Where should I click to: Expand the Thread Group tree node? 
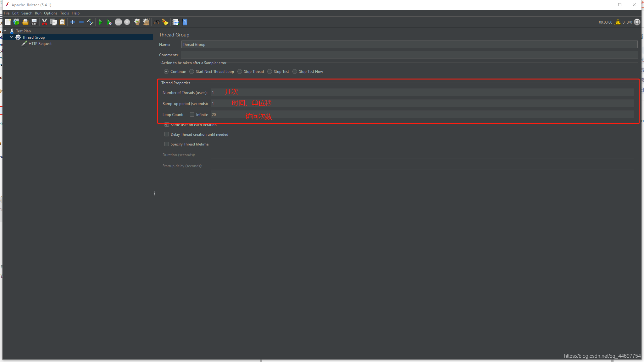[x=11, y=37]
